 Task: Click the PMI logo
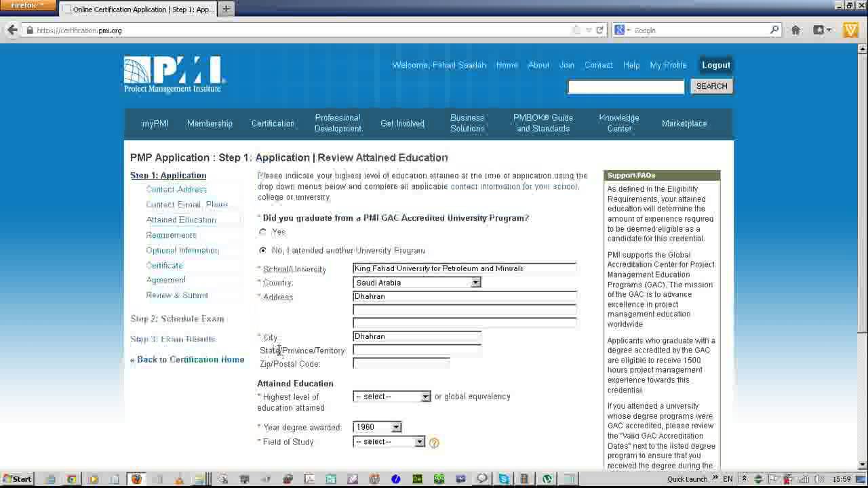tap(174, 75)
